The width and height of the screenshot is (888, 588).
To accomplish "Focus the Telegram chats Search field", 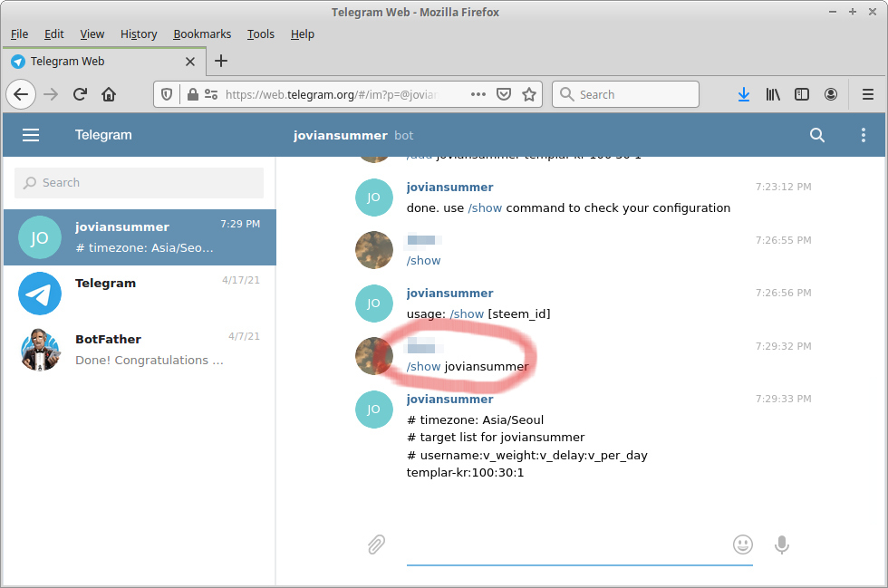I will tap(139, 182).
